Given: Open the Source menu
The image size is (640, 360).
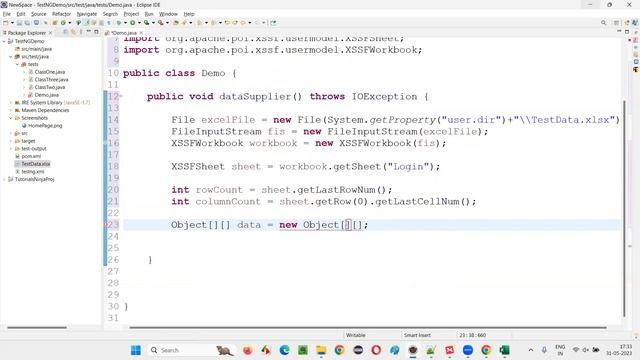Looking at the screenshot, I should (x=38, y=14).
